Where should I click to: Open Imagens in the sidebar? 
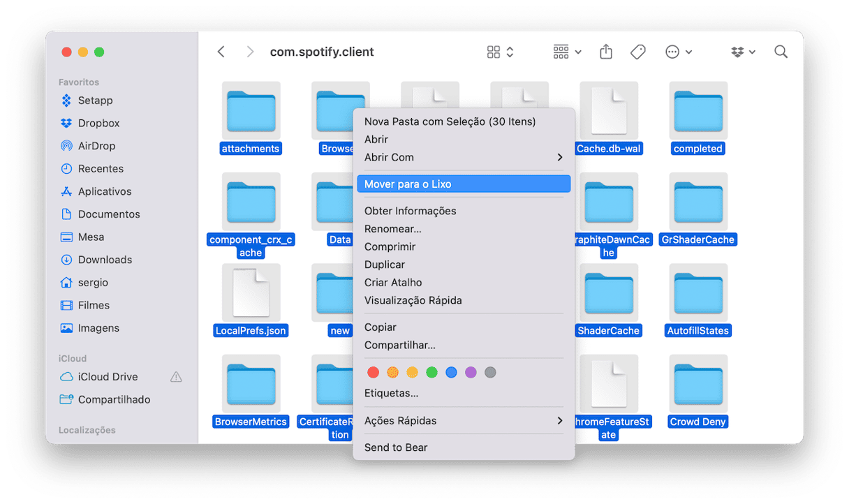tap(90, 328)
